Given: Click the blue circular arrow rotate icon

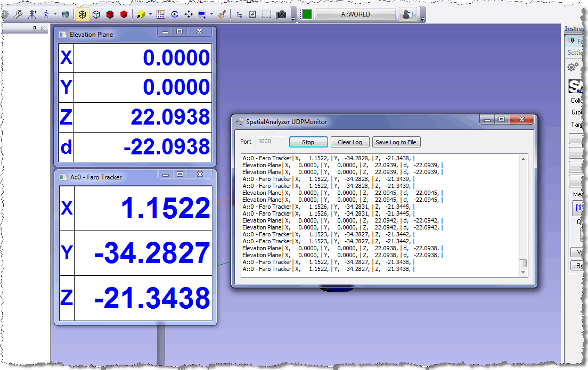Looking at the screenshot, I should tap(175, 14).
